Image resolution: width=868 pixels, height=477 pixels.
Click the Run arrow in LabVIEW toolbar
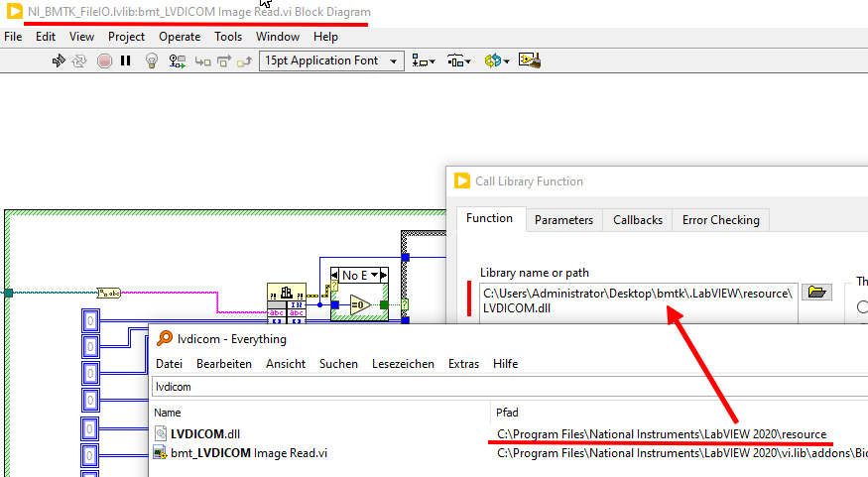tap(59, 60)
